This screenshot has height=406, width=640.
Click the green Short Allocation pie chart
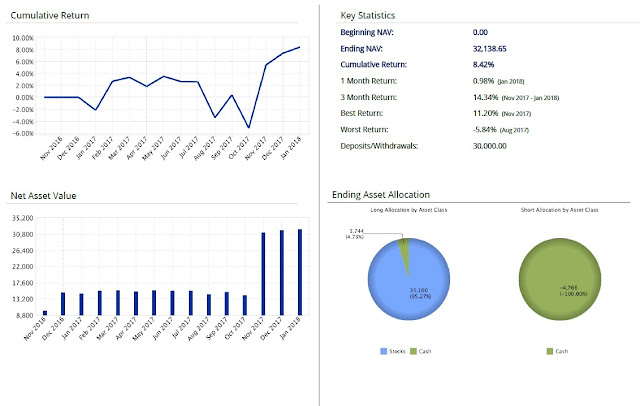point(560,280)
